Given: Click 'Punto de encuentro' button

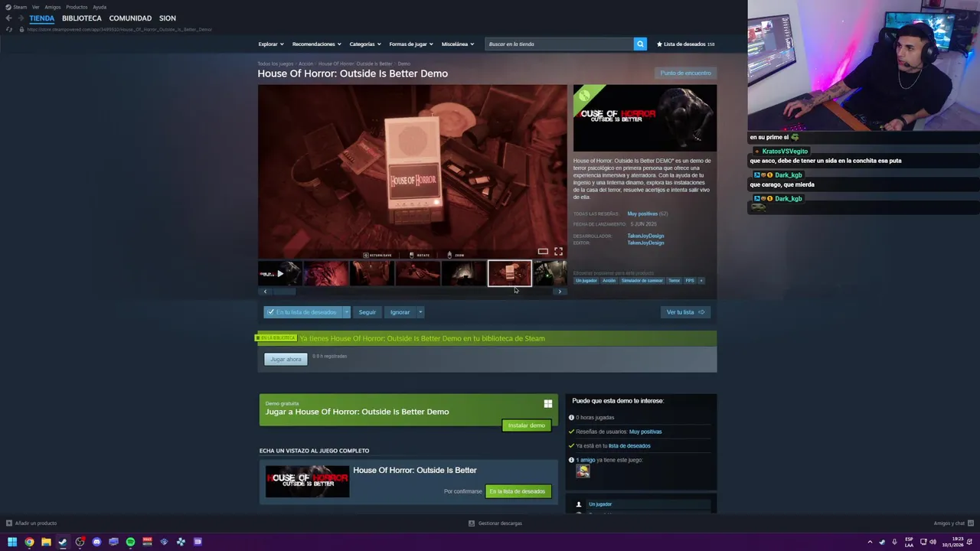Looking at the screenshot, I should click(x=685, y=73).
